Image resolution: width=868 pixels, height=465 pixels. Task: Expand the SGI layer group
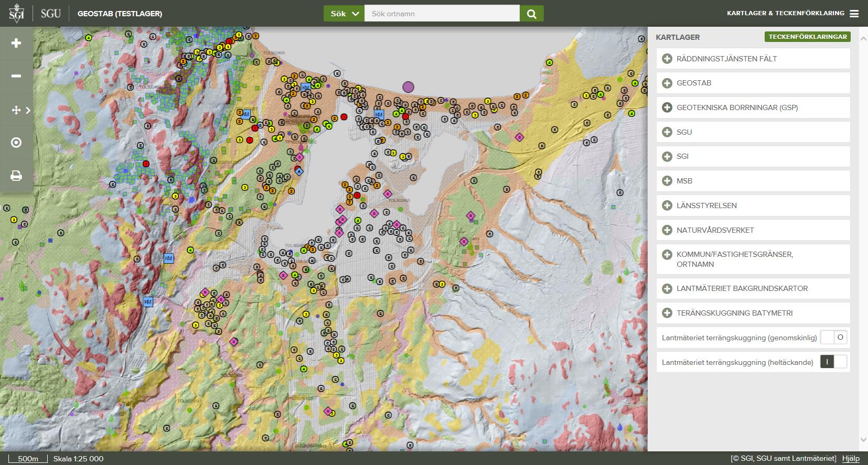[x=753, y=156]
